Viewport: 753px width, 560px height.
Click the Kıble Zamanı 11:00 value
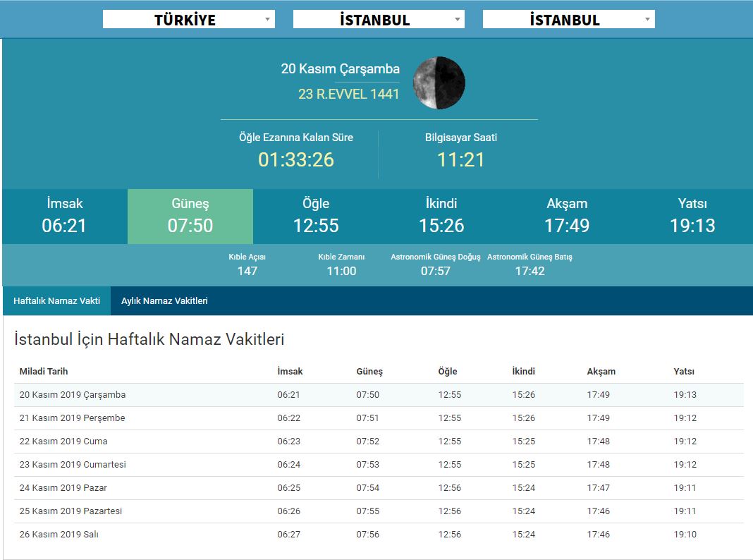[341, 271]
